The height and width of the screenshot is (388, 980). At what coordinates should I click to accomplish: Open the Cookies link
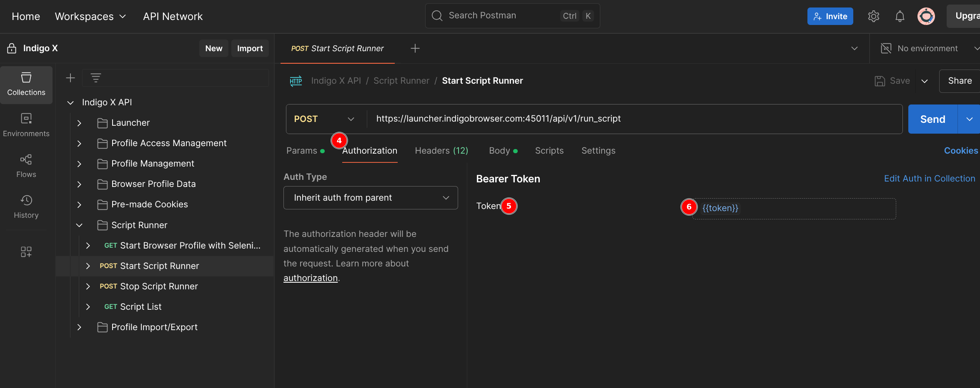(961, 151)
